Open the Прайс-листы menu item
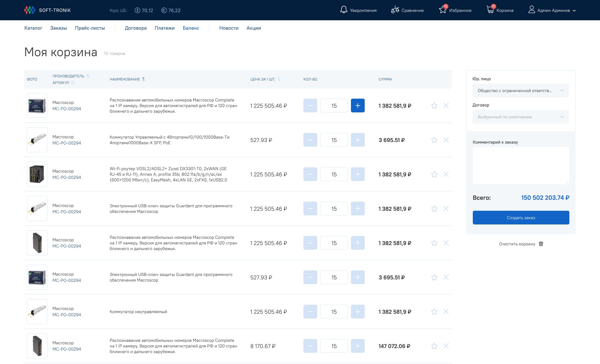 tap(90, 28)
